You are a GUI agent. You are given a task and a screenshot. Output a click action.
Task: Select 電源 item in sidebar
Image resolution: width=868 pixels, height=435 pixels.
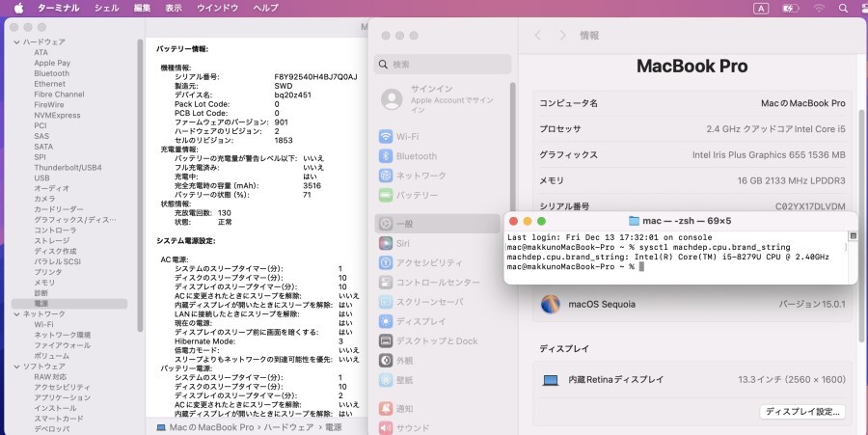69,303
